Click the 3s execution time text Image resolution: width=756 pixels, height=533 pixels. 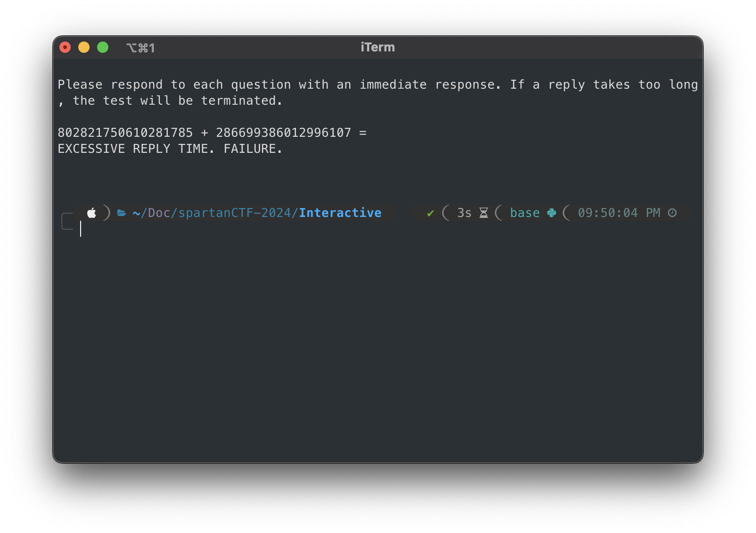coord(464,213)
